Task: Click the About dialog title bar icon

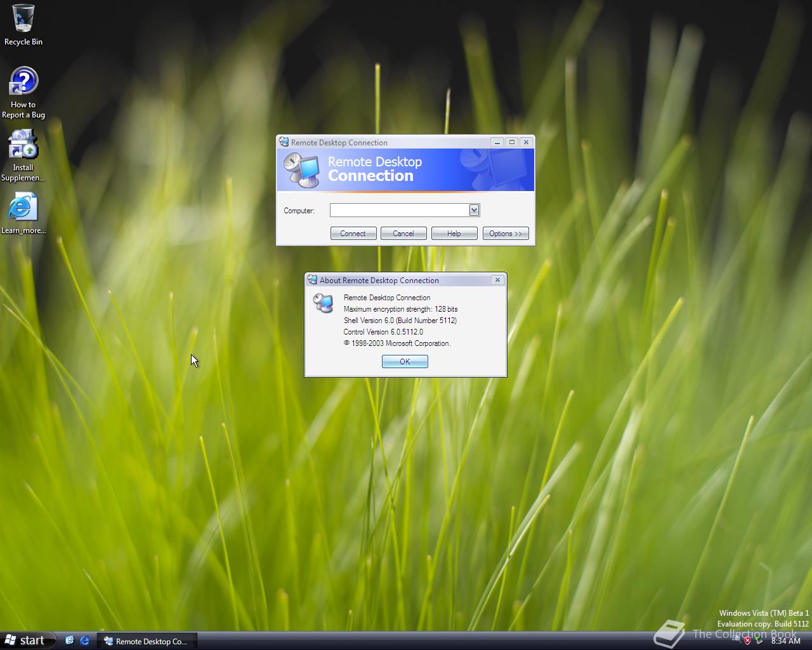Action: point(312,280)
